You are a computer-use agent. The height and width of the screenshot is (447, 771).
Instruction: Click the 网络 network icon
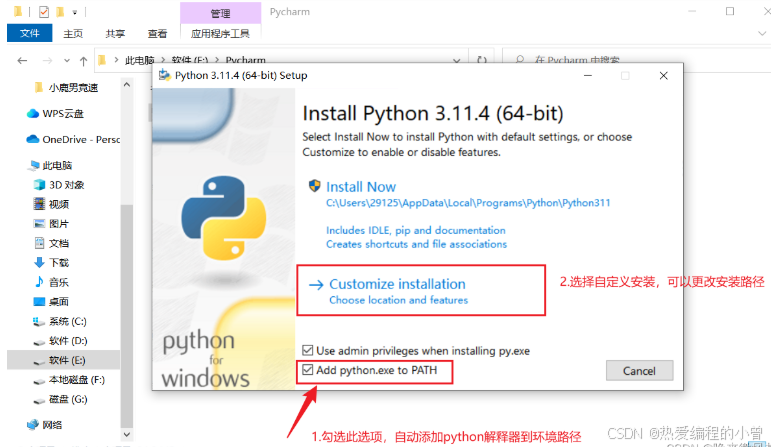pos(33,424)
